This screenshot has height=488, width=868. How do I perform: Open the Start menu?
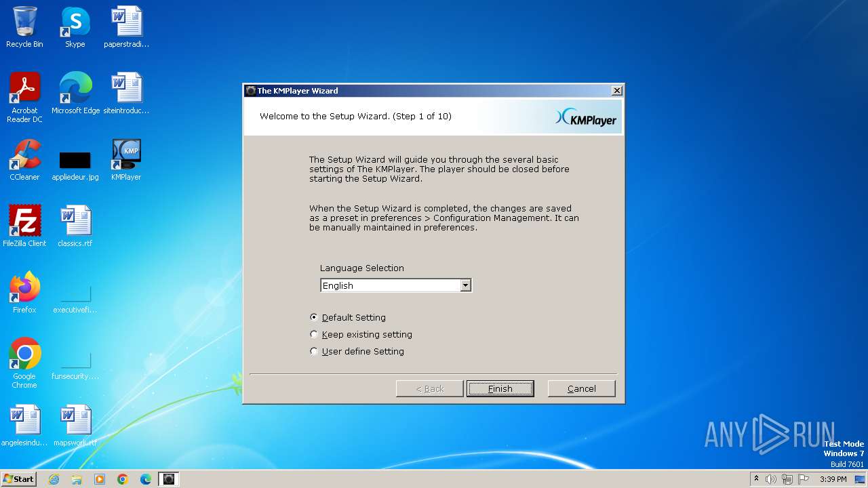(x=18, y=479)
